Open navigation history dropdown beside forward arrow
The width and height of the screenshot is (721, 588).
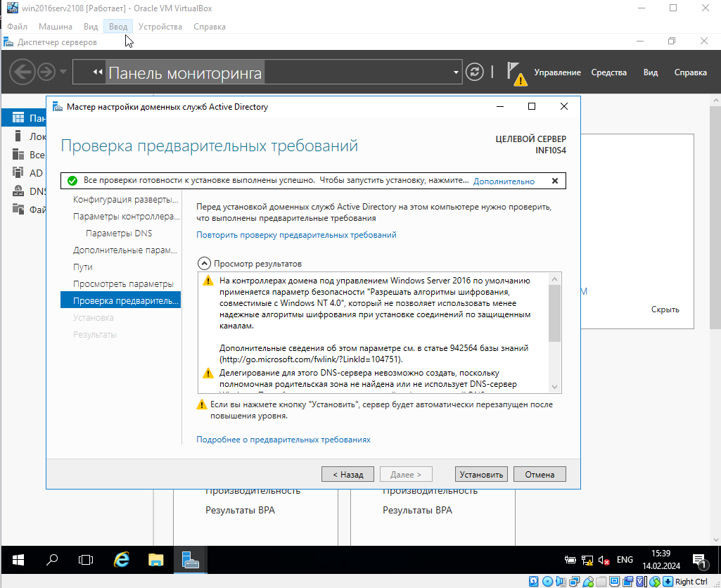[63, 72]
